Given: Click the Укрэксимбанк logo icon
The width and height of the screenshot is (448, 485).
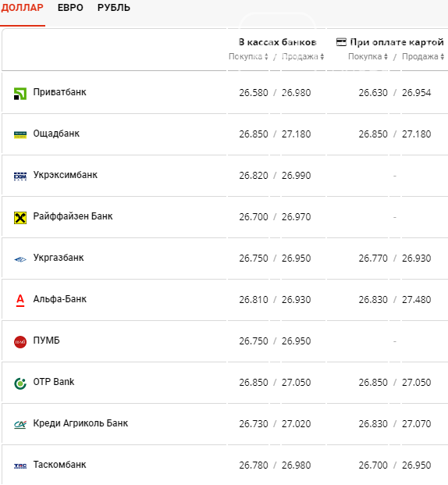Looking at the screenshot, I should (x=20, y=177).
